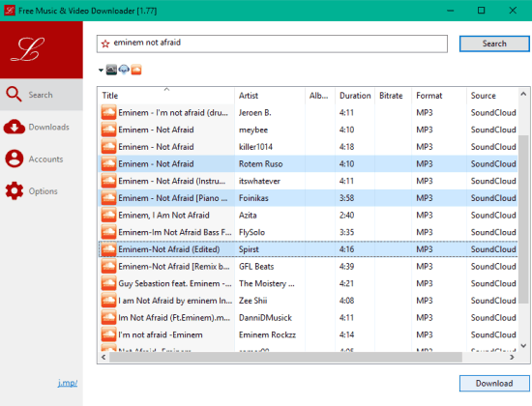532x406 pixels.
Task: Click the Search button
Action: coord(494,43)
